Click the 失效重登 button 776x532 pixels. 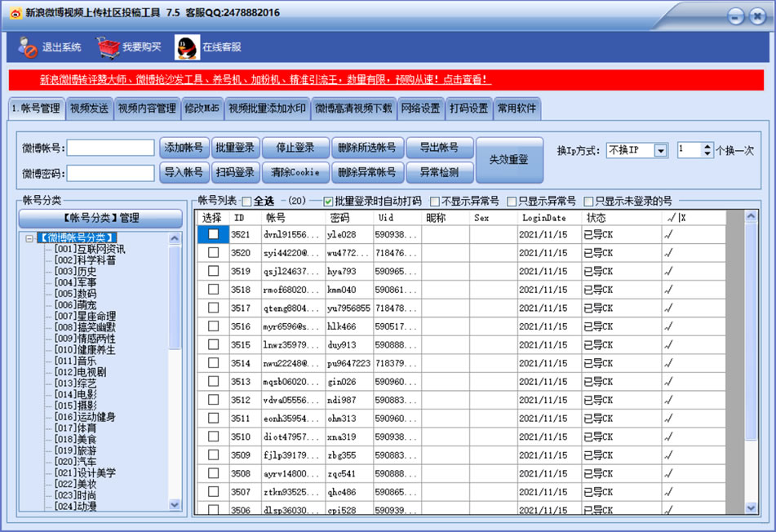pyautogui.click(x=509, y=160)
